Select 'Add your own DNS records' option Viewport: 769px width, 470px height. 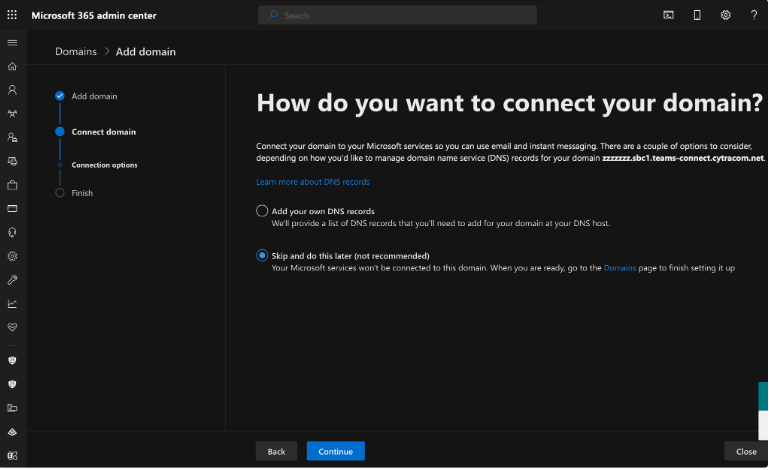tap(262, 211)
